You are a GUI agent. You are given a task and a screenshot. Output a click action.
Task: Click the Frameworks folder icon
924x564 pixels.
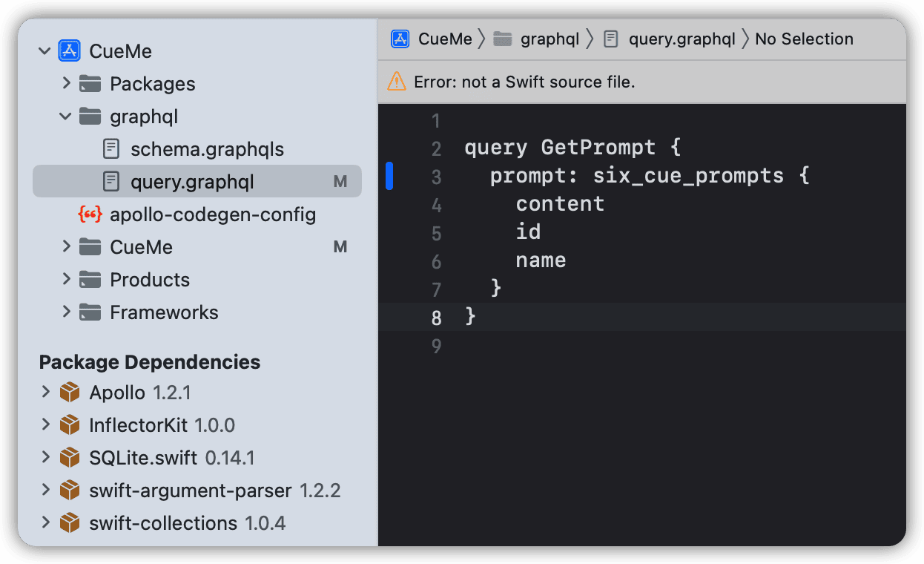pos(90,312)
